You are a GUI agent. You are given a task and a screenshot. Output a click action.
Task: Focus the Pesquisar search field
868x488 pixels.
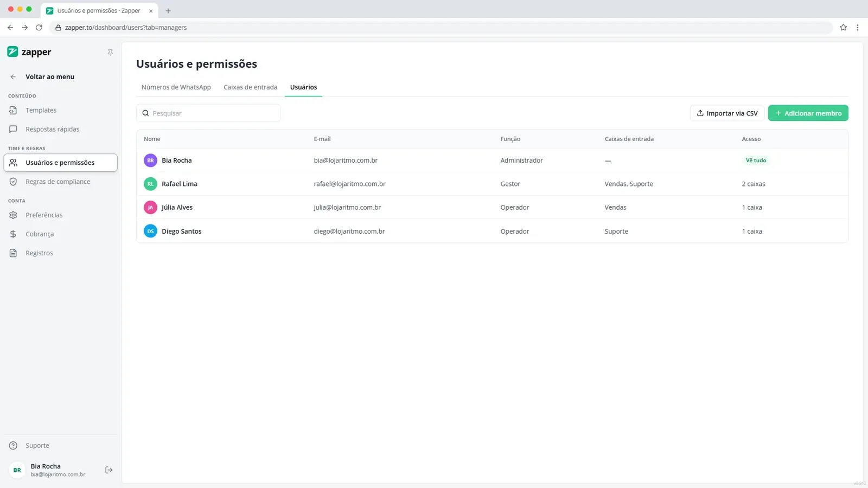208,113
